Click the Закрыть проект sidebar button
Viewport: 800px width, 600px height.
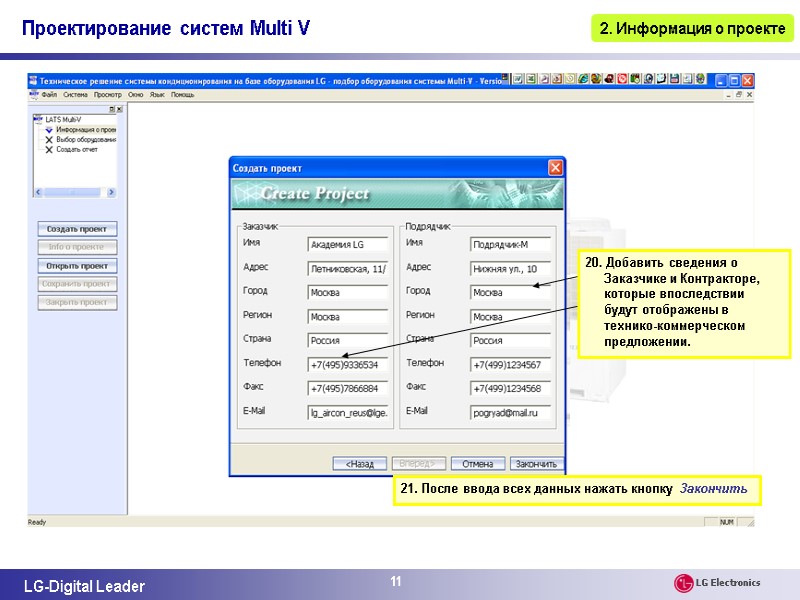(77, 303)
